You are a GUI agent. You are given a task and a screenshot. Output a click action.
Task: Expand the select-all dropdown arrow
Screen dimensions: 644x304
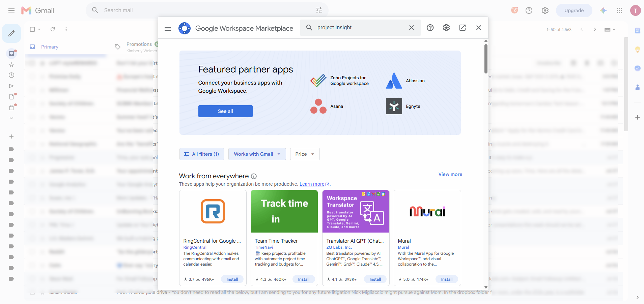(39, 29)
